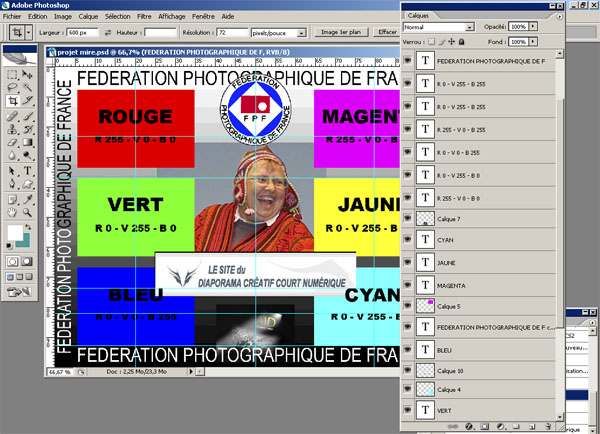600x434 pixels.
Task: Open the Sélection menu
Action: click(x=117, y=16)
